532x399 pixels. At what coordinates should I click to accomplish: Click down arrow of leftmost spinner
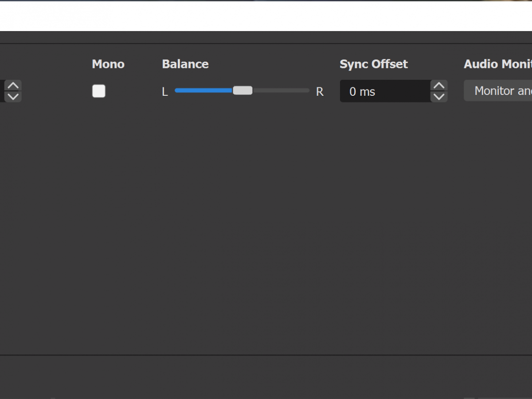tap(13, 97)
